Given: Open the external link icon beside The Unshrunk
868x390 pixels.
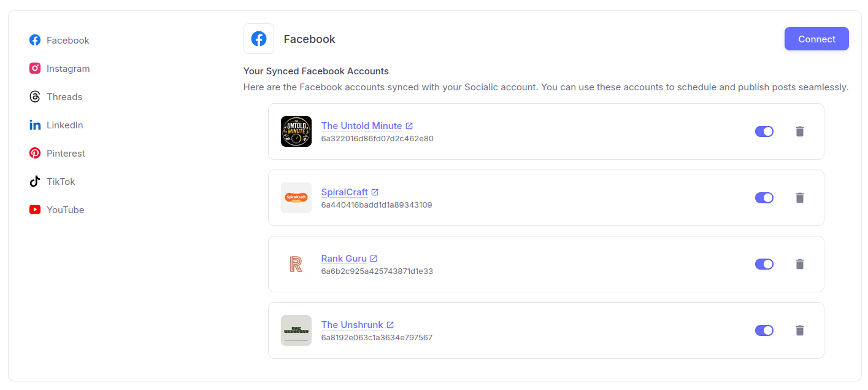Looking at the screenshot, I should pos(390,325).
